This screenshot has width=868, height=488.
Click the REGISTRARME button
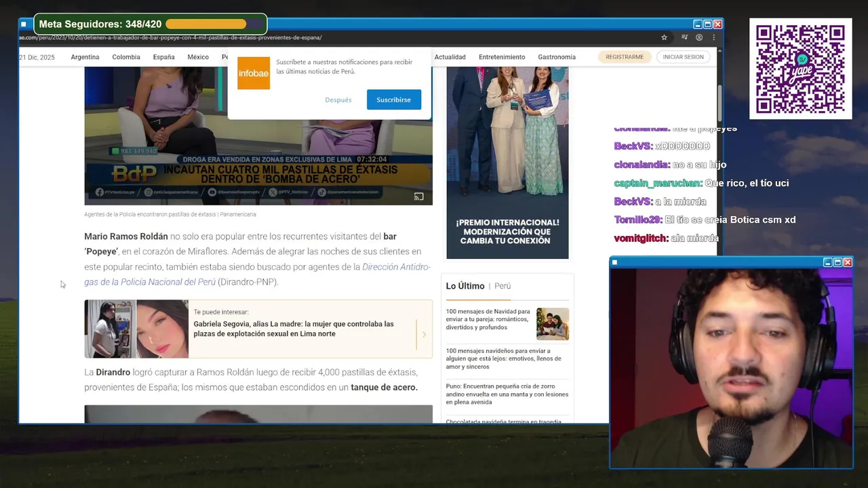pos(625,57)
